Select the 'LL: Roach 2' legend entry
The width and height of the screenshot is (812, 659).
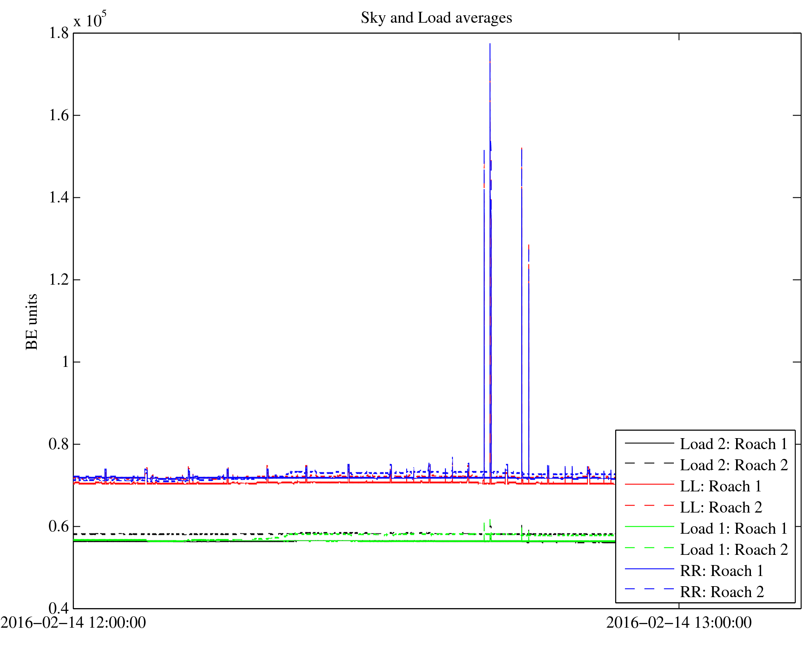[x=720, y=507]
